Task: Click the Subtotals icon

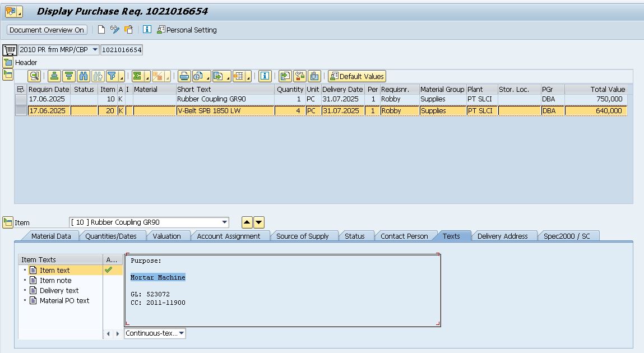Action: click(x=157, y=76)
